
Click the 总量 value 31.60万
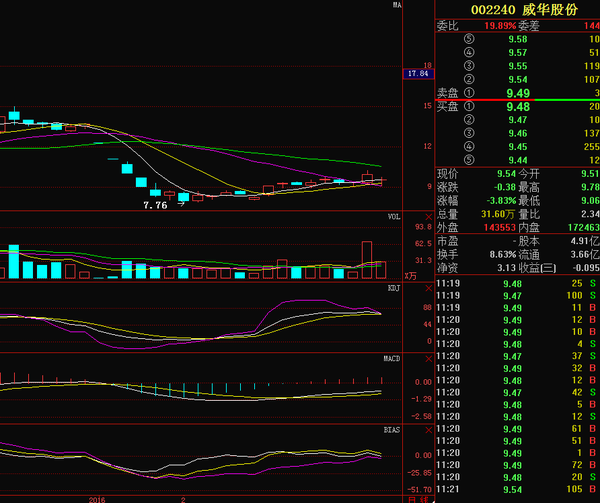click(x=498, y=214)
